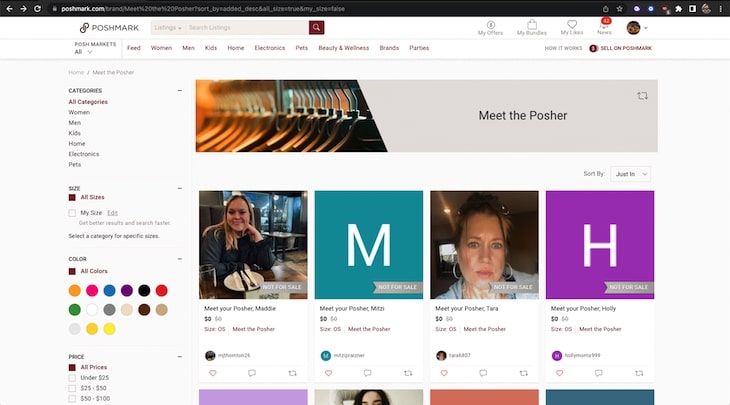This screenshot has width=730, height=405.
Task: Click seller avatar mjthornton26
Action: tap(210, 356)
